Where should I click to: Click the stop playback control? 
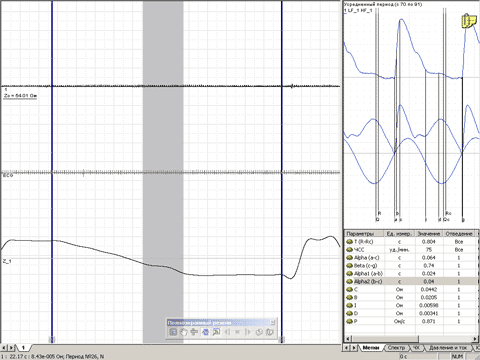(238, 332)
